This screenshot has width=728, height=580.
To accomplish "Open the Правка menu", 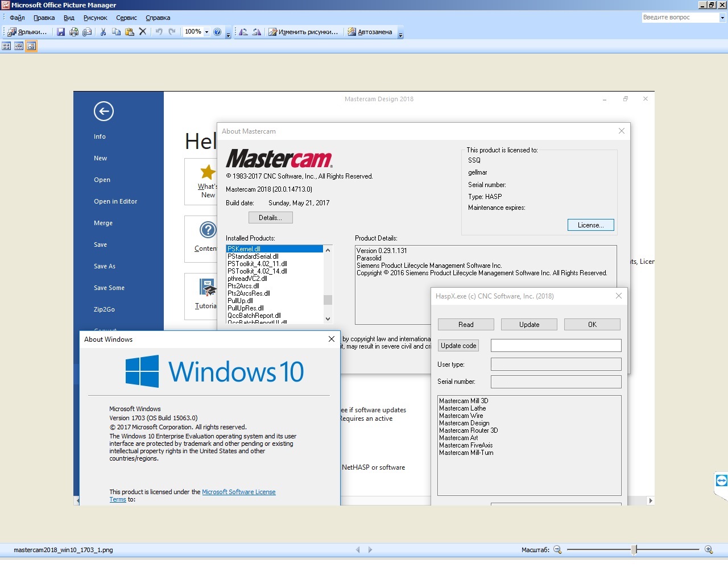I will [x=44, y=18].
